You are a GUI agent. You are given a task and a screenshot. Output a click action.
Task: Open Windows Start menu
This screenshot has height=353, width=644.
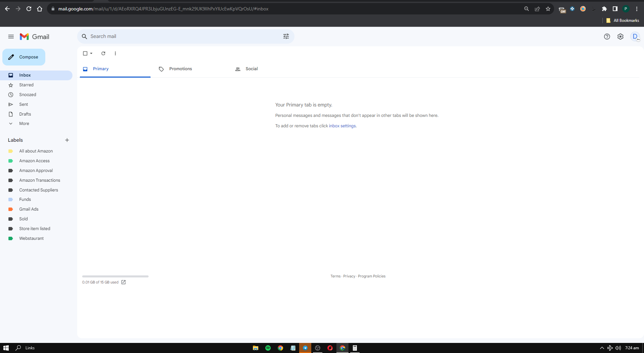[x=6, y=348]
